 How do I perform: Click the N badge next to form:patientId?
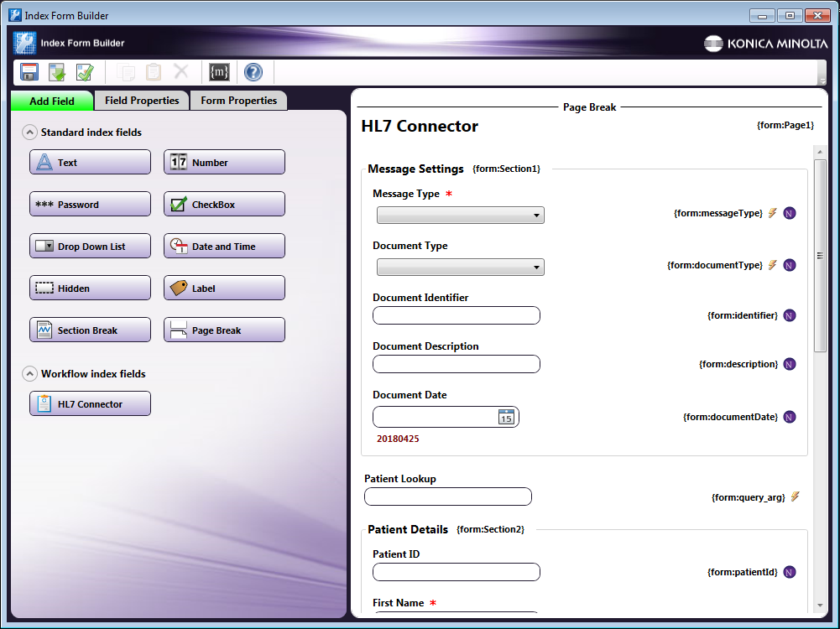[x=789, y=572]
